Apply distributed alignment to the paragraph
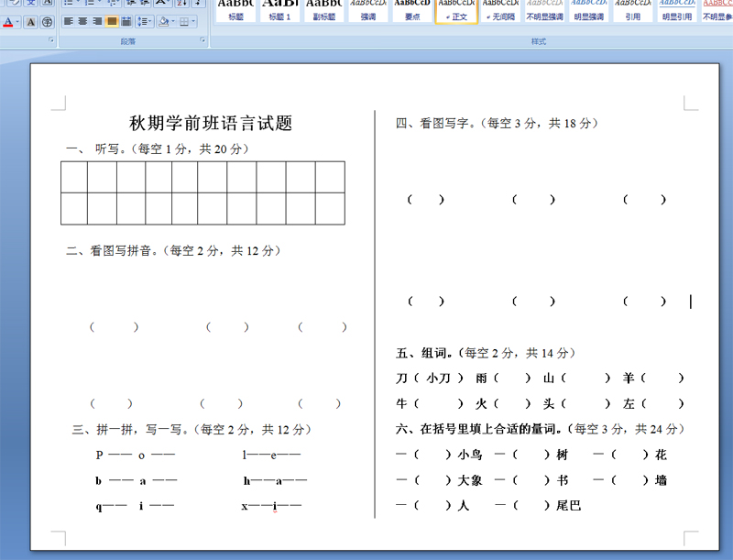 point(126,21)
